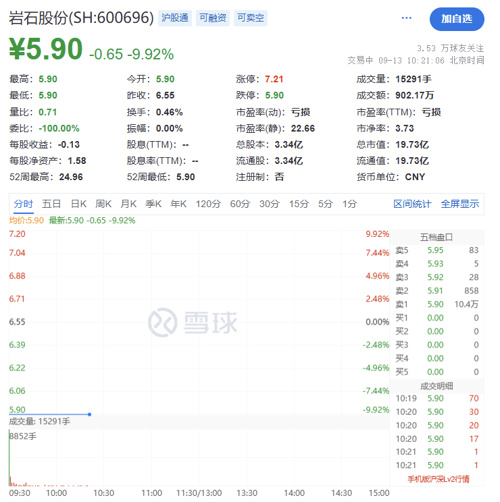Click the 卖1 order row with 10.4万

pyautogui.click(x=437, y=304)
